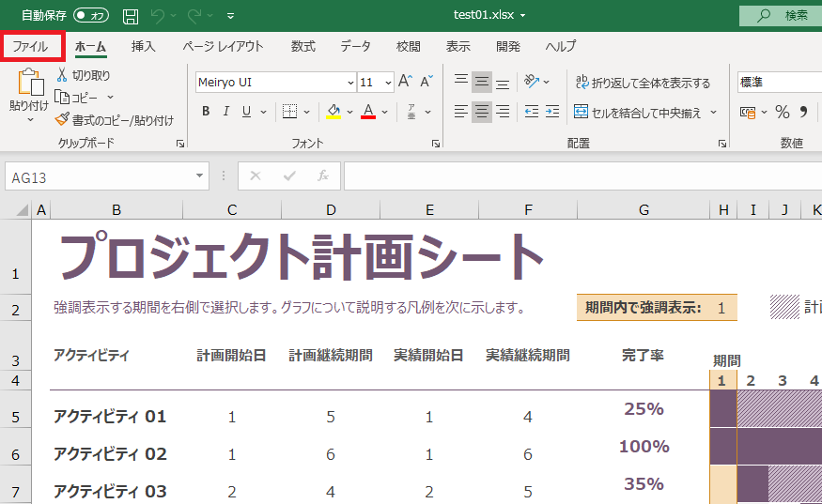This screenshot has height=504, width=822.
Task: Click the Decrease Font Size icon
Action: pos(427,82)
